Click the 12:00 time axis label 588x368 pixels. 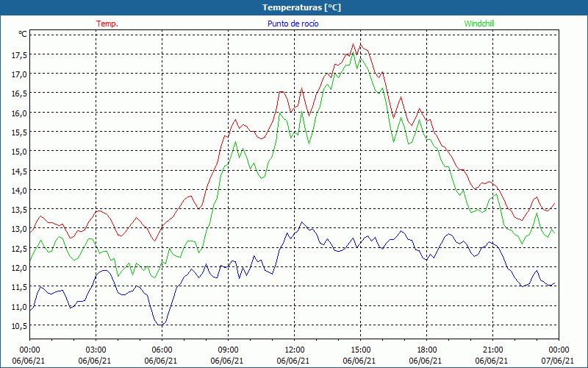pos(295,350)
